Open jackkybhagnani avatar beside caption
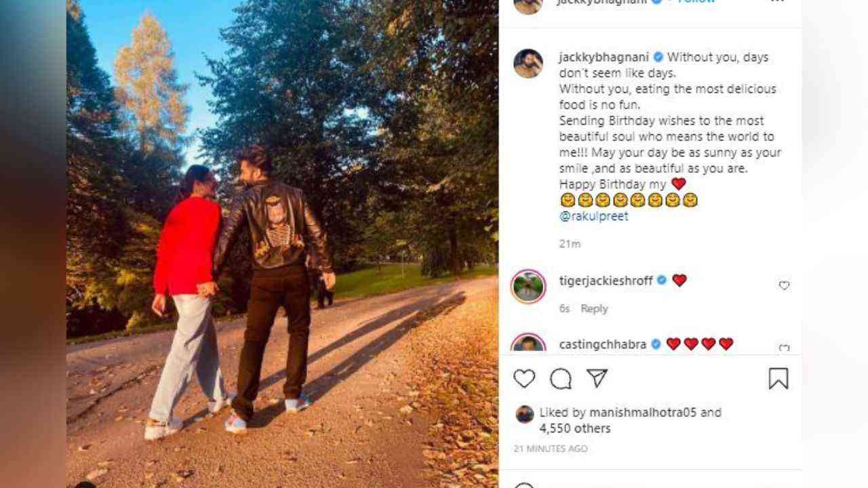This screenshot has height=488, width=868. coord(528,64)
